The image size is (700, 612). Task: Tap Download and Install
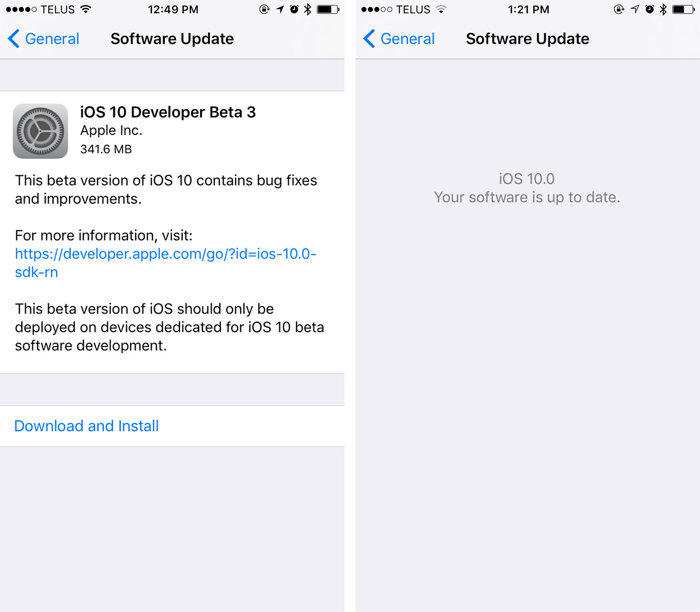coord(86,426)
